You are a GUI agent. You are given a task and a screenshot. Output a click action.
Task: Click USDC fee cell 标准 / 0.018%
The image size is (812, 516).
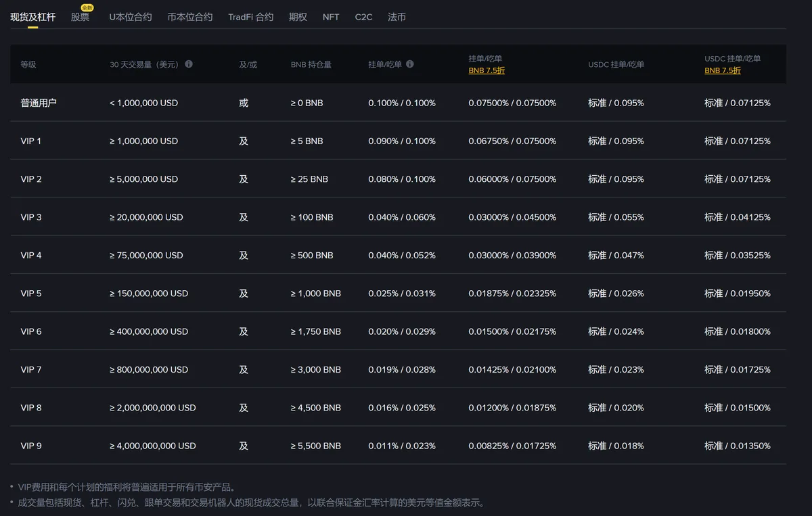tap(616, 446)
